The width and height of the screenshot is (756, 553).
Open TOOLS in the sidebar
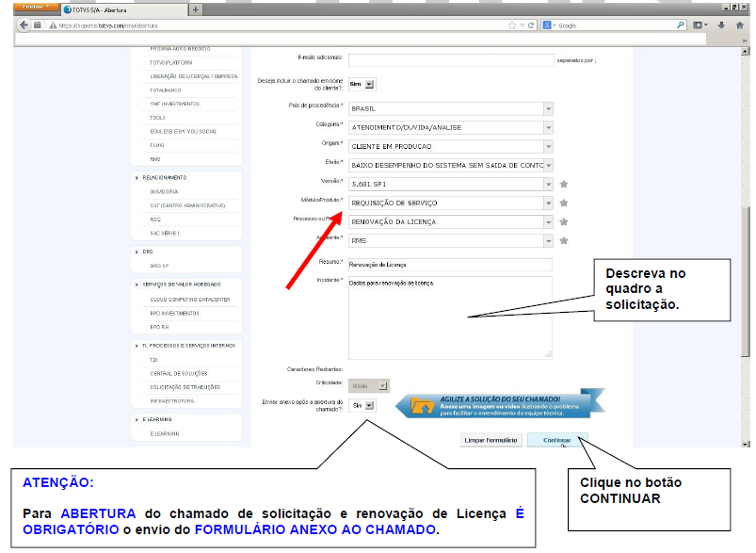(x=157, y=118)
